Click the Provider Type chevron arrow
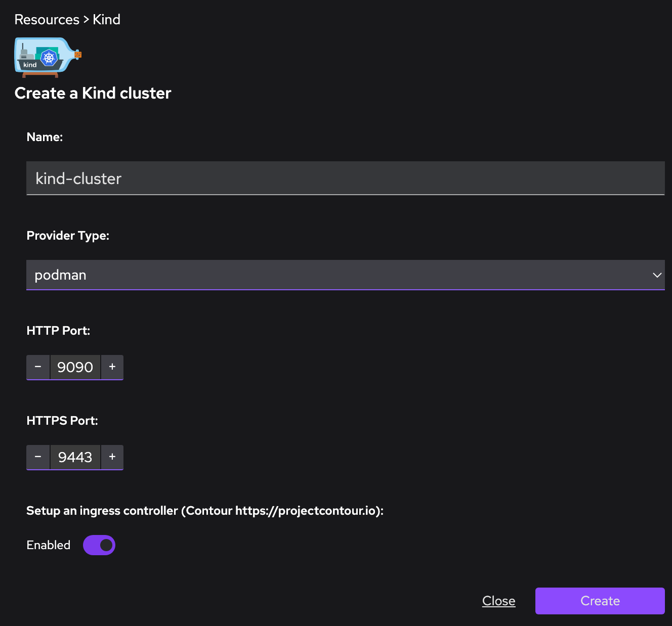The width and height of the screenshot is (672, 626). tap(657, 275)
